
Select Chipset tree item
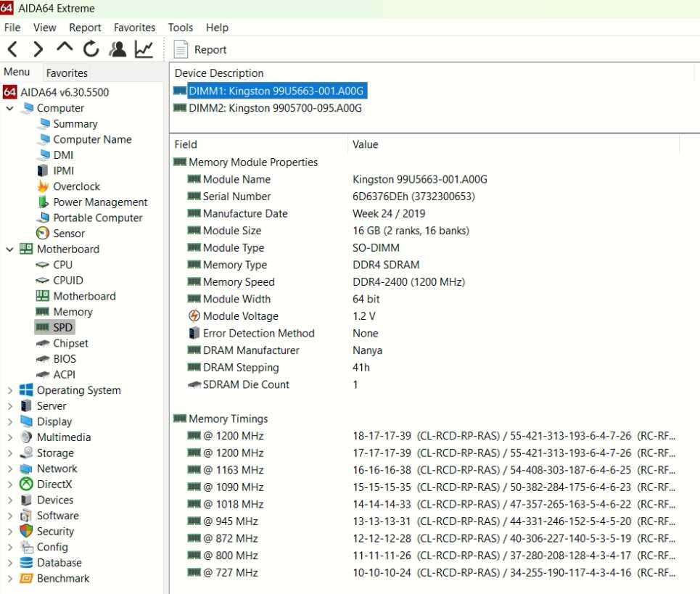tap(70, 343)
